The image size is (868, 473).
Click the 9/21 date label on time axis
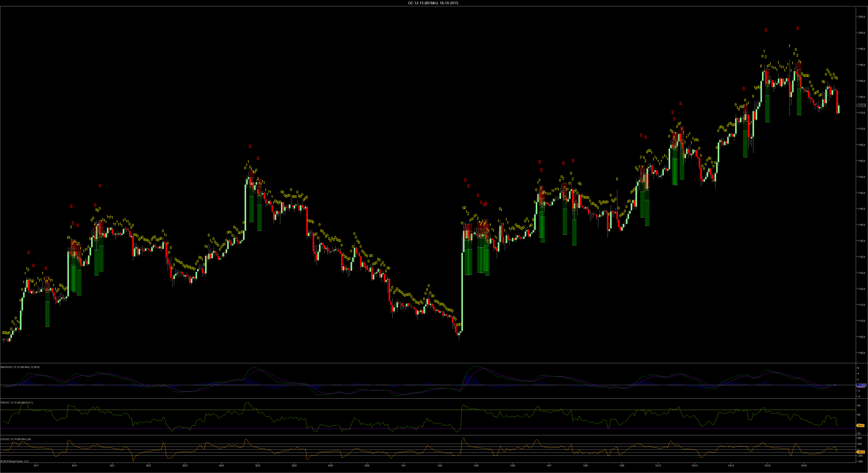tap(112, 466)
